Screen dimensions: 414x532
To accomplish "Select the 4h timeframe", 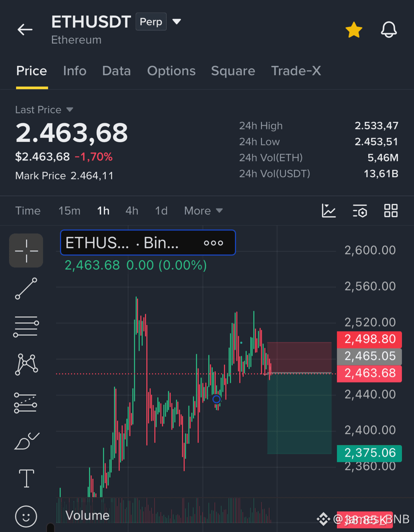I will [131, 210].
